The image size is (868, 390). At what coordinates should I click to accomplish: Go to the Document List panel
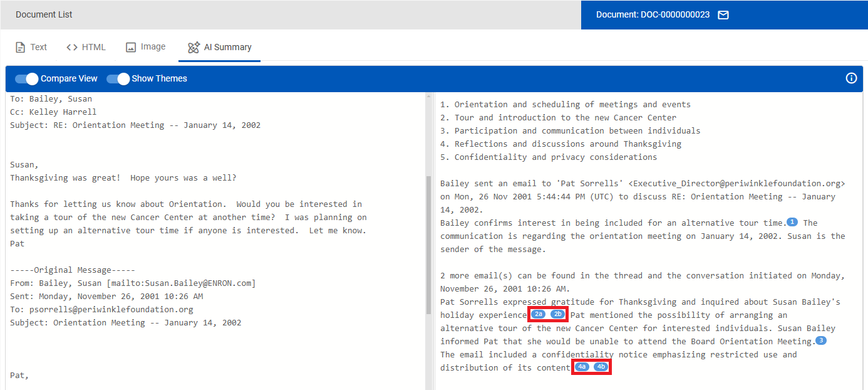click(44, 14)
